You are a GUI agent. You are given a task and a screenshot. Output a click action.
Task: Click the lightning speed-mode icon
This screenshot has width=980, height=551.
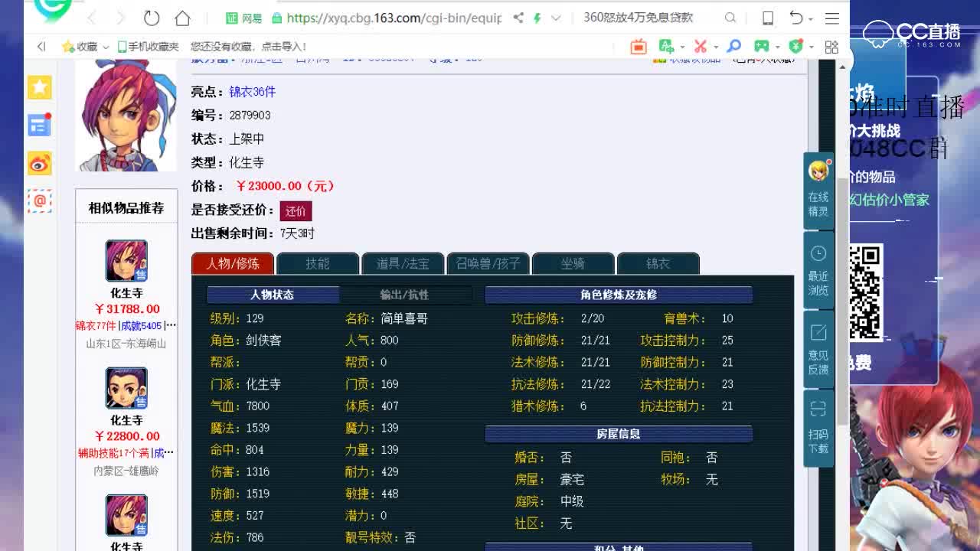[537, 18]
